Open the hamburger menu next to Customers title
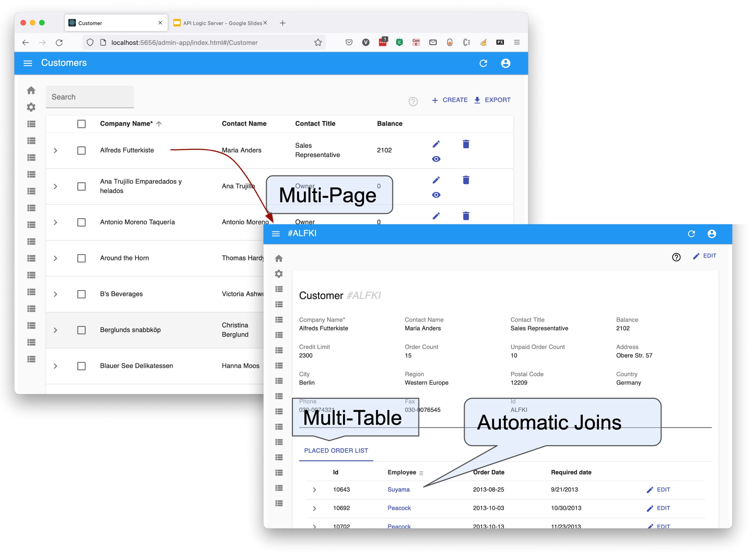 tap(28, 63)
